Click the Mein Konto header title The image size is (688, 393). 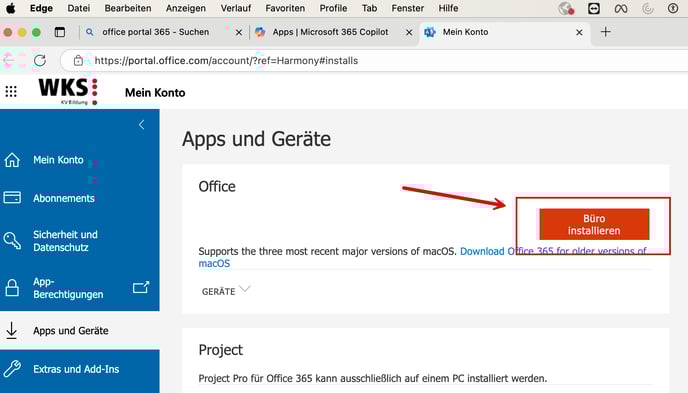pyautogui.click(x=155, y=93)
